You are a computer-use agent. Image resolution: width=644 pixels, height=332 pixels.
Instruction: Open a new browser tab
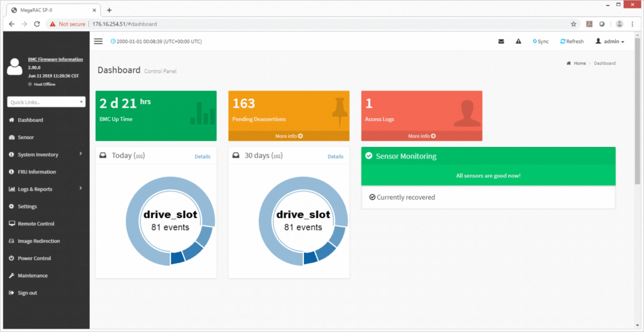tap(109, 10)
